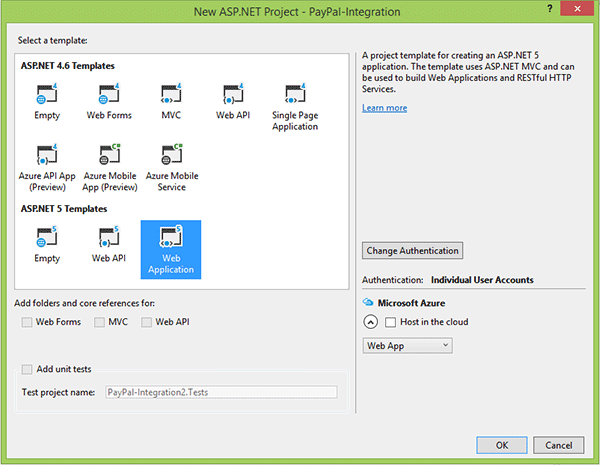Choose the Azure API App (Preview) template icon
The height and width of the screenshot is (465, 600).
pyautogui.click(x=47, y=155)
